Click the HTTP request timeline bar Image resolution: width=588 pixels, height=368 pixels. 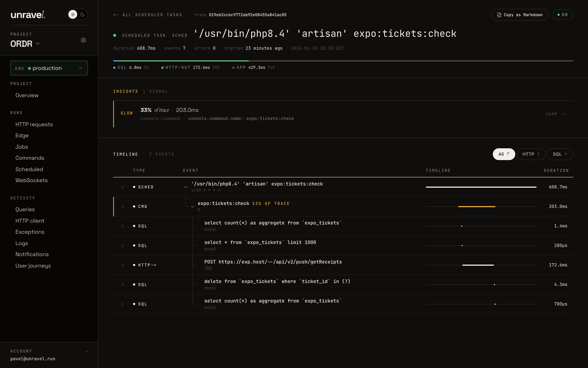pyautogui.click(x=478, y=265)
